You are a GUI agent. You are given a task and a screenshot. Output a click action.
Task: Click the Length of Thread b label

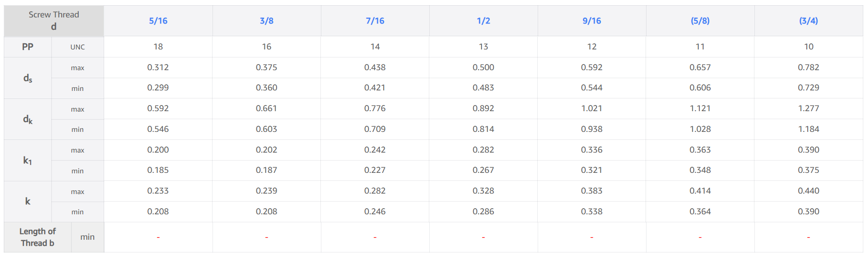point(38,237)
